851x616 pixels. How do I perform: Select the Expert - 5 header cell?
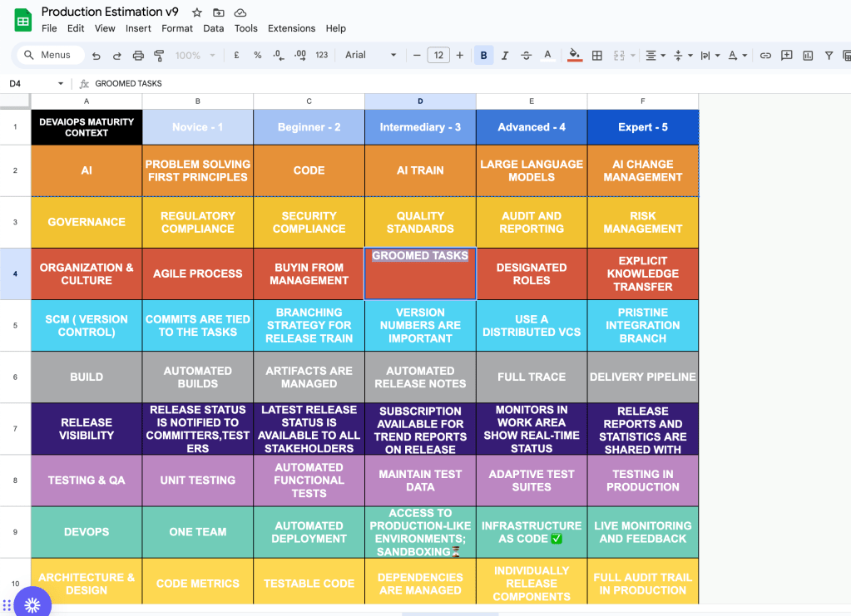pos(642,127)
